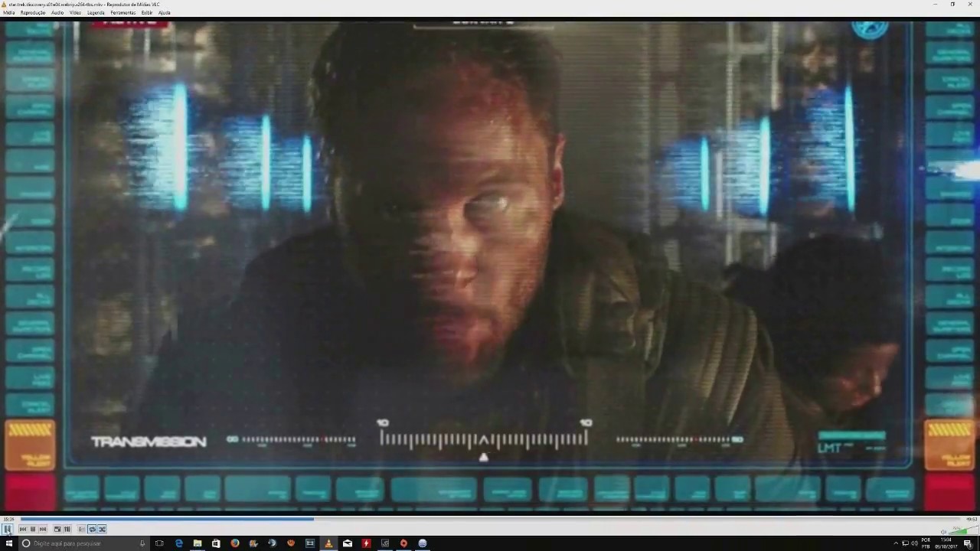Click the elapsed time label

point(8,519)
